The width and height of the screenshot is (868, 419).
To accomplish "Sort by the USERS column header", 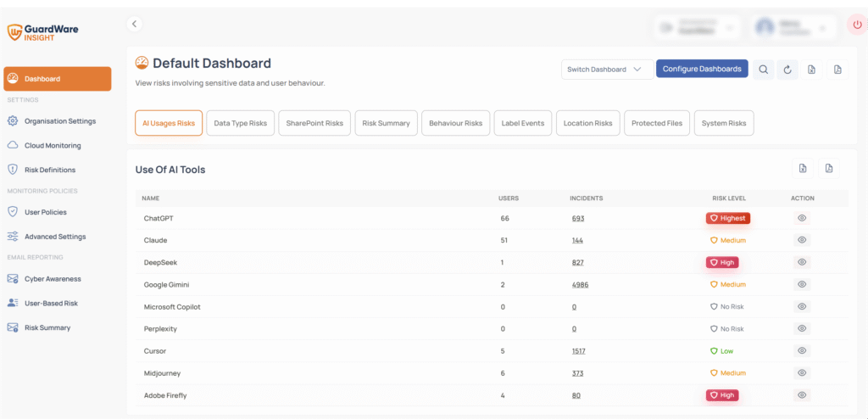I will click(509, 198).
